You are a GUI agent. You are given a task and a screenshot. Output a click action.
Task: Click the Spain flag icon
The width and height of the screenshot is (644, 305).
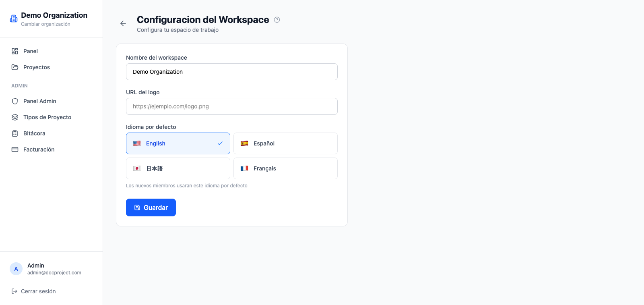244,143
